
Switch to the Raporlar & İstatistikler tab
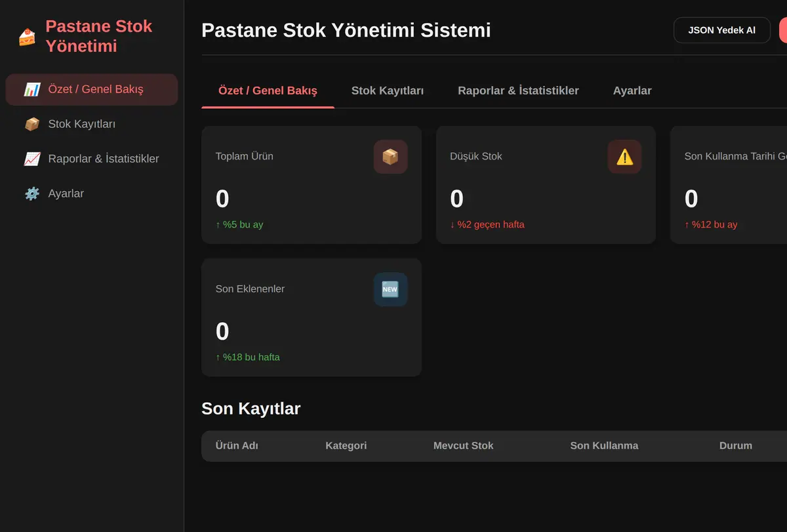[x=518, y=91]
